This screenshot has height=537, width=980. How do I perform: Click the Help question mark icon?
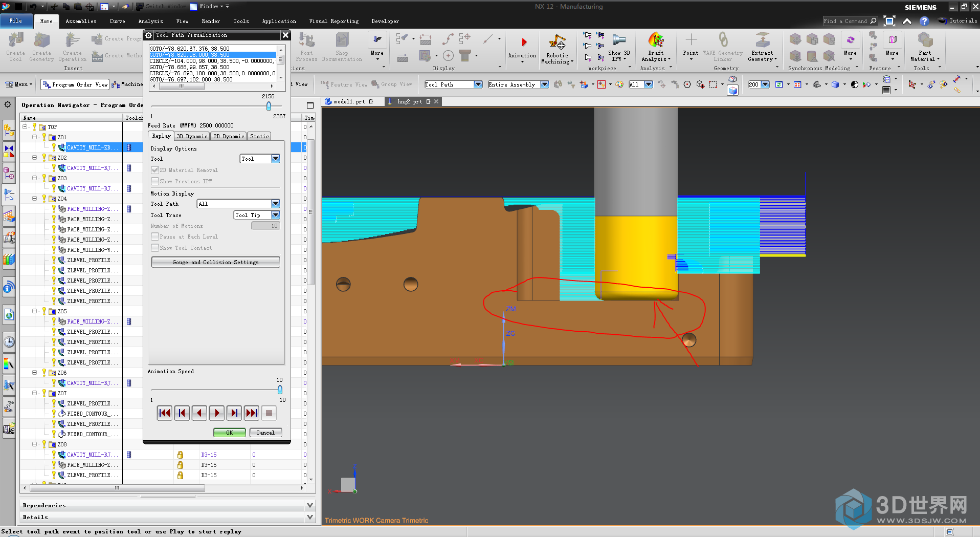924,21
